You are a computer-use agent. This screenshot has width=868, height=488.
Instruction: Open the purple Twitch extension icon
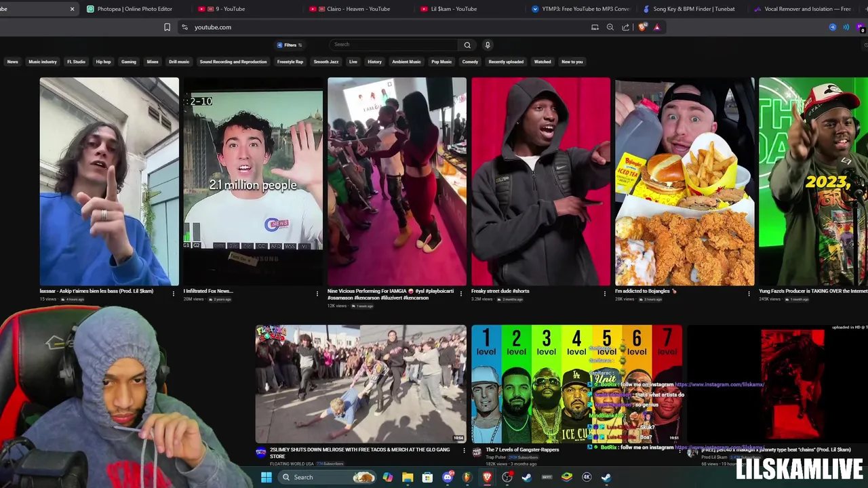click(861, 28)
